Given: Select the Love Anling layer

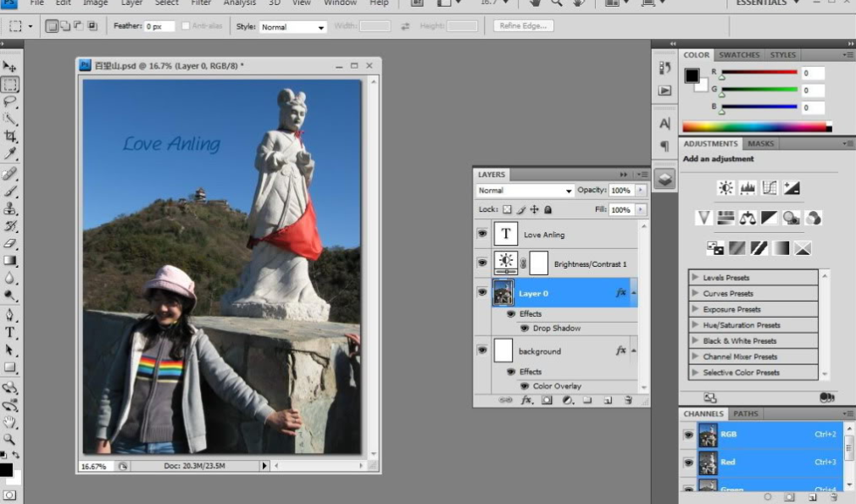Looking at the screenshot, I should click(565, 235).
